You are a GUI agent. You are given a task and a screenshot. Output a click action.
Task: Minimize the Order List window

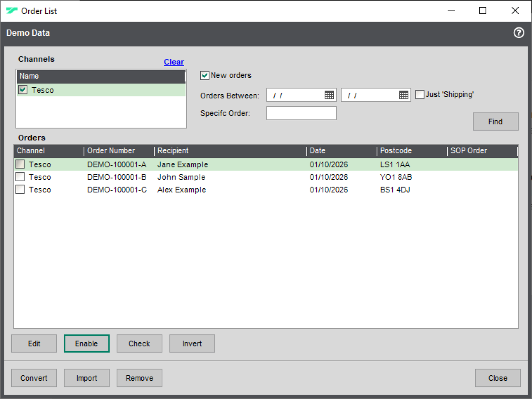451,11
